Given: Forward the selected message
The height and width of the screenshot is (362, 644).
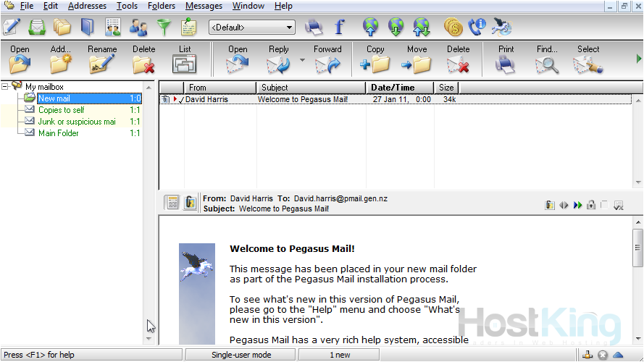Looking at the screenshot, I should pyautogui.click(x=327, y=59).
